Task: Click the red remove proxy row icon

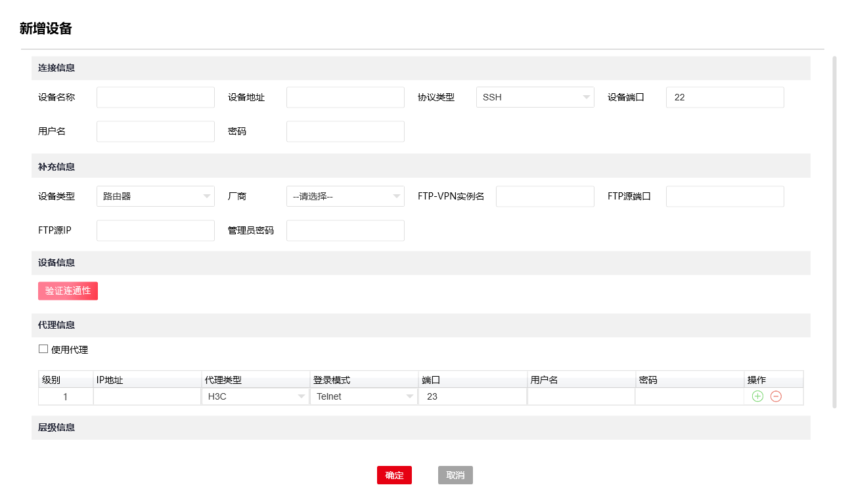Action: (776, 396)
